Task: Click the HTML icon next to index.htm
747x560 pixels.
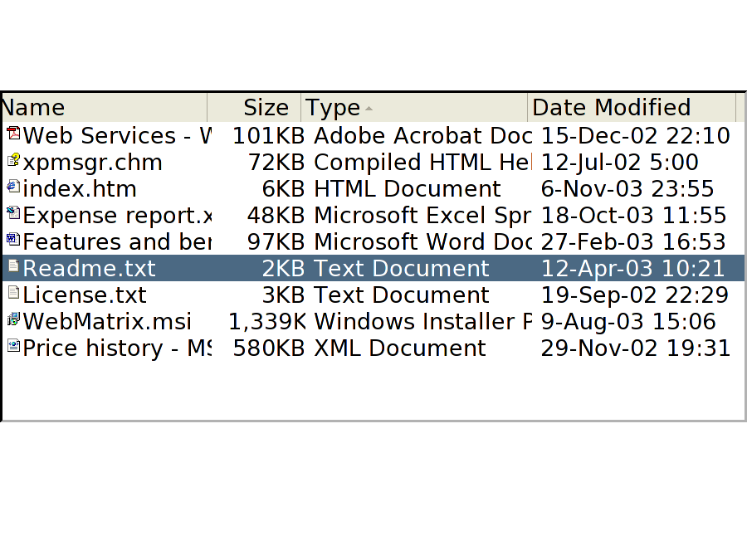Action: [x=12, y=187]
